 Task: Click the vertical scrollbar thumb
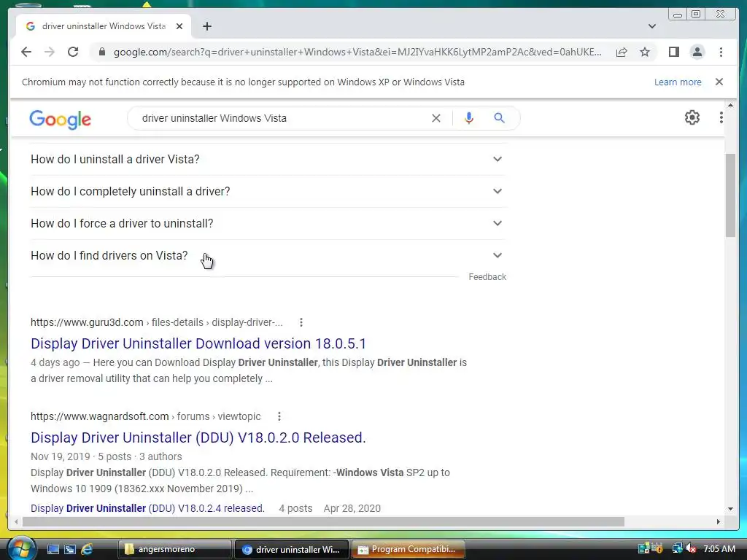pos(730,195)
